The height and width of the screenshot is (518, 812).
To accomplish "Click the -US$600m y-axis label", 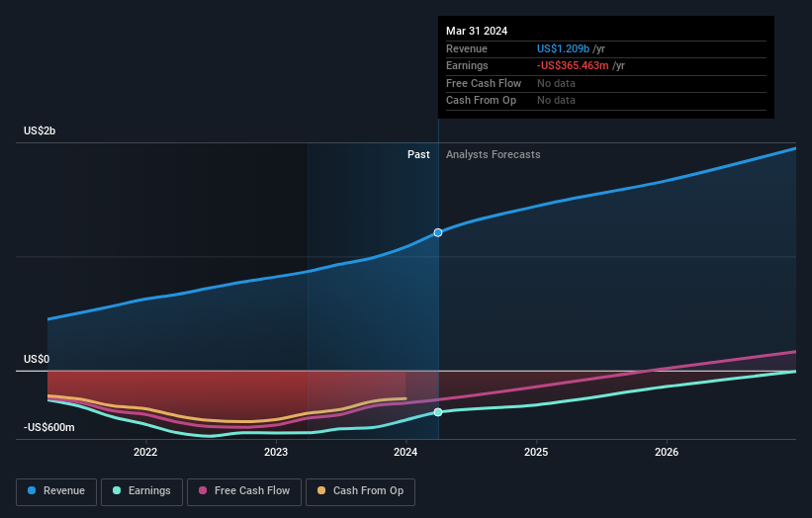I will [x=49, y=427].
